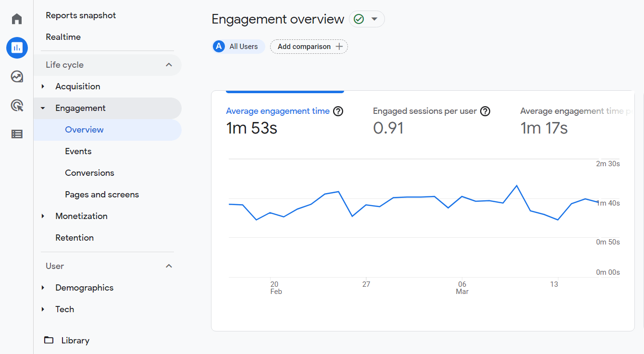Image resolution: width=644 pixels, height=354 pixels.
Task: Collapse the Life cycle section
Action: [168, 64]
